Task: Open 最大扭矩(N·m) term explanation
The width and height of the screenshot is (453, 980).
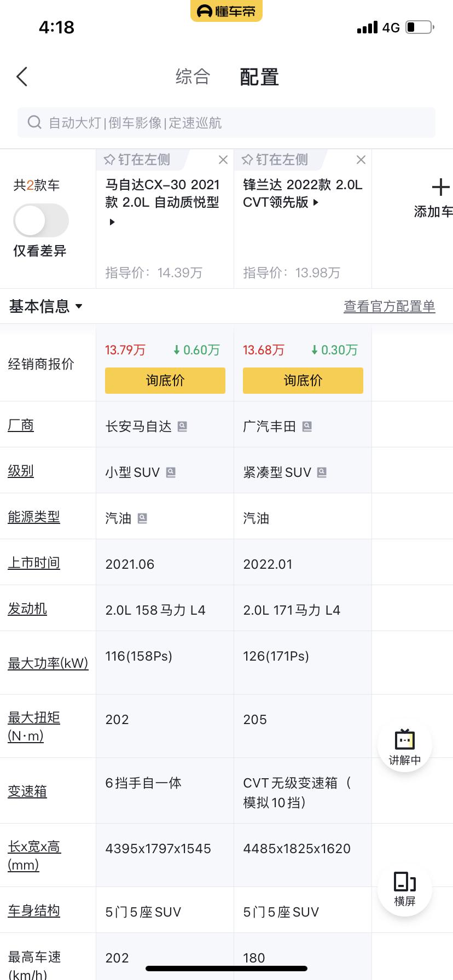Action: coord(34,727)
